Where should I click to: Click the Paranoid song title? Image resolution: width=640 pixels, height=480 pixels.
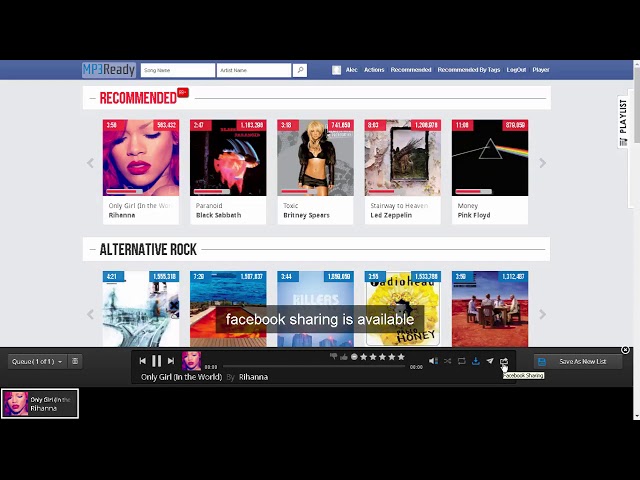point(209,206)
